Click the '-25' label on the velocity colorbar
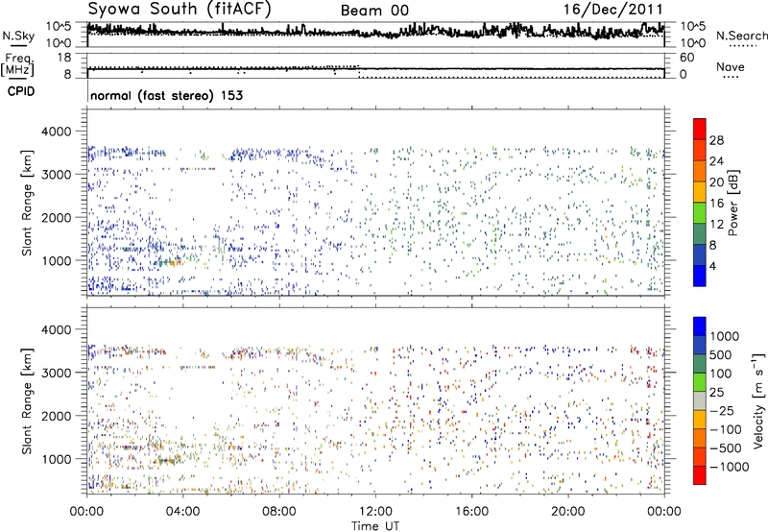Screen dimensions: 768x532 [722, 410]
